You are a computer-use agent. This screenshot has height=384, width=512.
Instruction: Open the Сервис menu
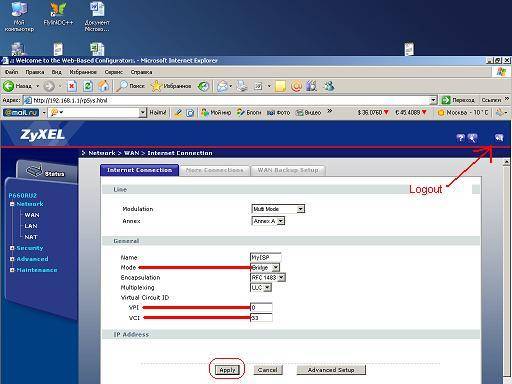114,72
